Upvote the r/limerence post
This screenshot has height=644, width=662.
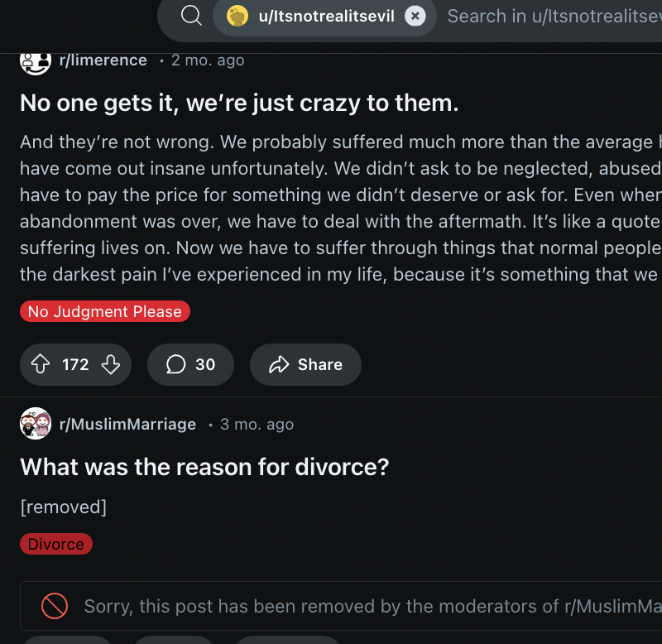point(40,365)
